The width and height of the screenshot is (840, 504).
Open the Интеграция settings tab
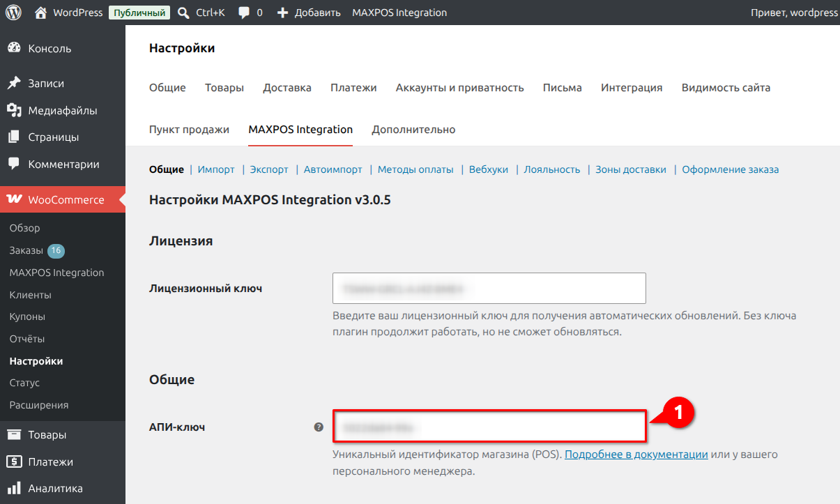[x=632, y=88]
